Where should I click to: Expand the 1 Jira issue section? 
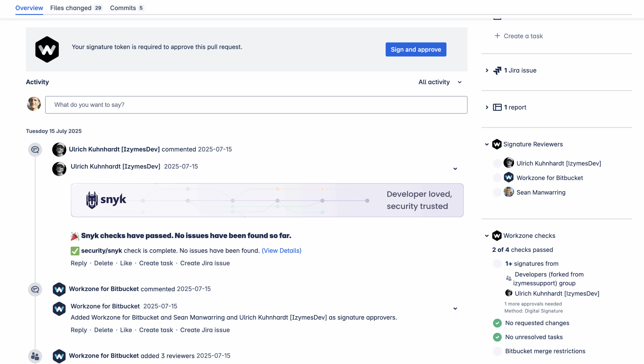487,71
